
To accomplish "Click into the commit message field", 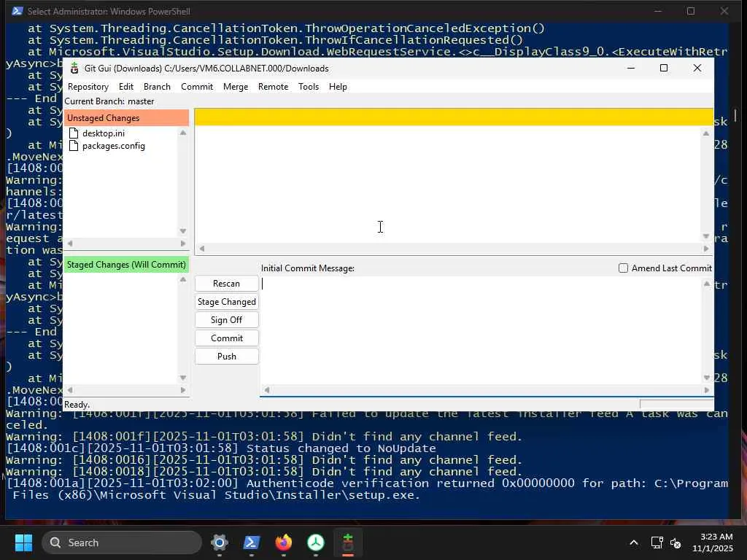I will tap(480, 330).
